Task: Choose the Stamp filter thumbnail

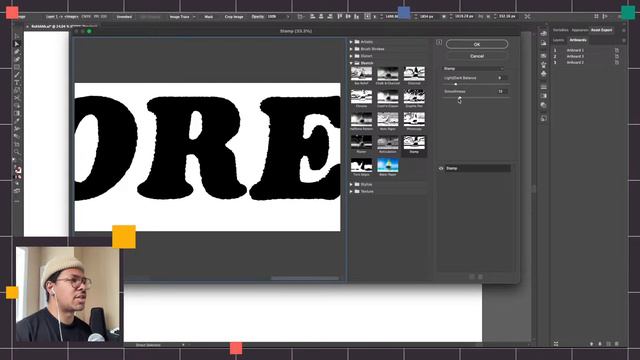Action: point(414,142)
